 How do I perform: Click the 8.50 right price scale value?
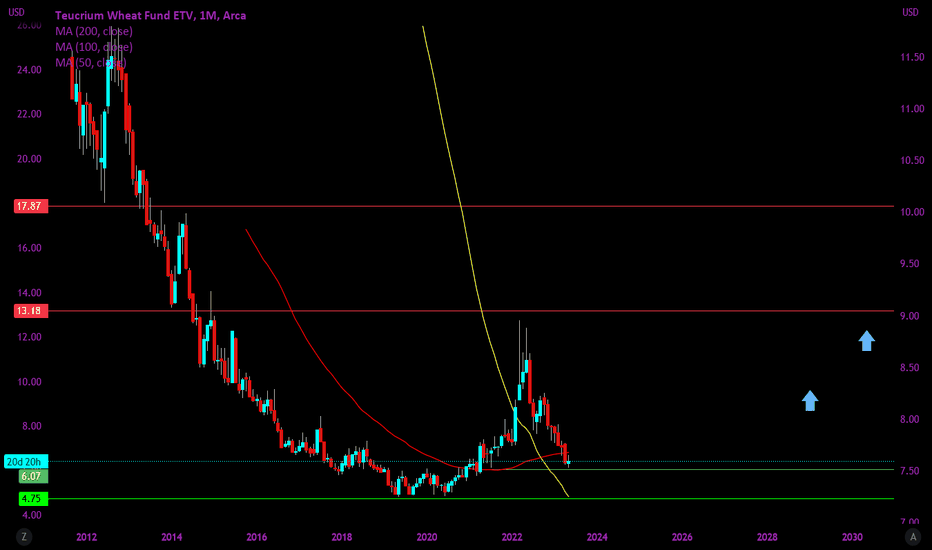(912, 367)
